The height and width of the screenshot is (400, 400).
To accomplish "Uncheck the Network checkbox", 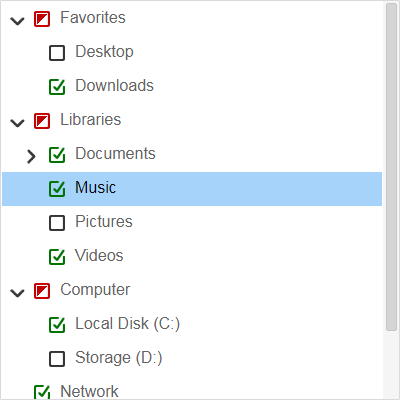I will (x=42, y=392).
